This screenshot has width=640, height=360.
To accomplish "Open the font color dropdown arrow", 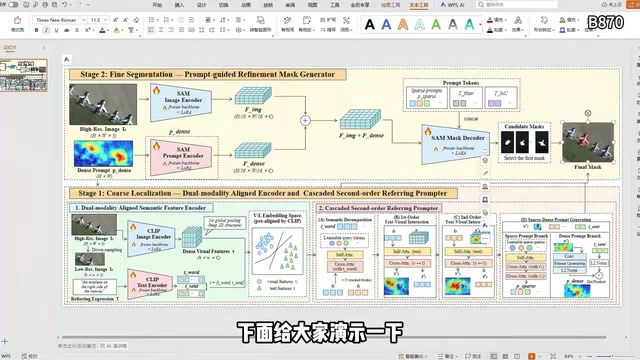I will click(108, 31).
